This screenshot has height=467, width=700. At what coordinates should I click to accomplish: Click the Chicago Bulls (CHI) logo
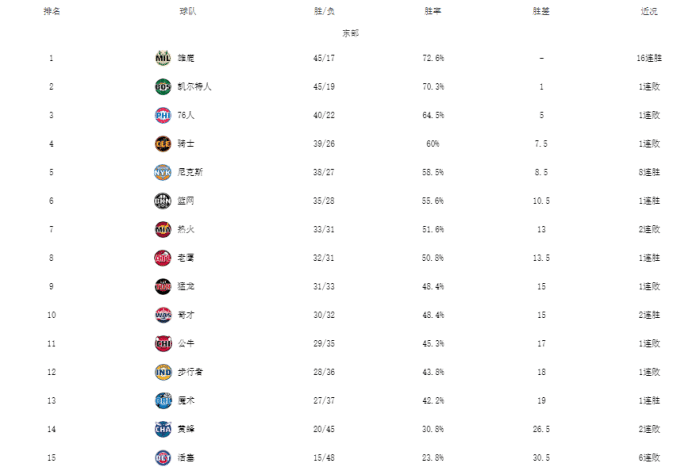(163, 343)
